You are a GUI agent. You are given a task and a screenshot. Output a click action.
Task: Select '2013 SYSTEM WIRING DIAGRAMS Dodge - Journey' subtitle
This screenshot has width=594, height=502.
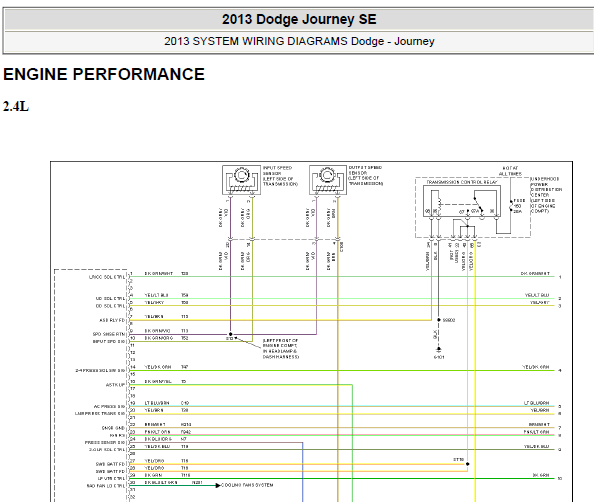coord(299,41)
